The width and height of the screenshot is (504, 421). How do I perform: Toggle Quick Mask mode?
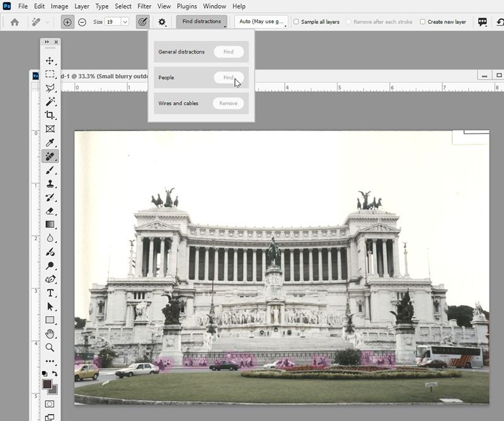50,404
